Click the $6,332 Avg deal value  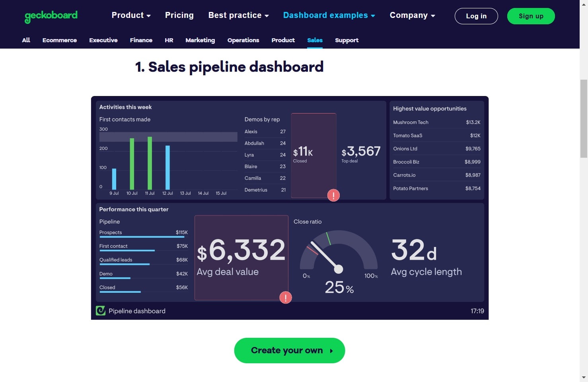coord(241,250)
